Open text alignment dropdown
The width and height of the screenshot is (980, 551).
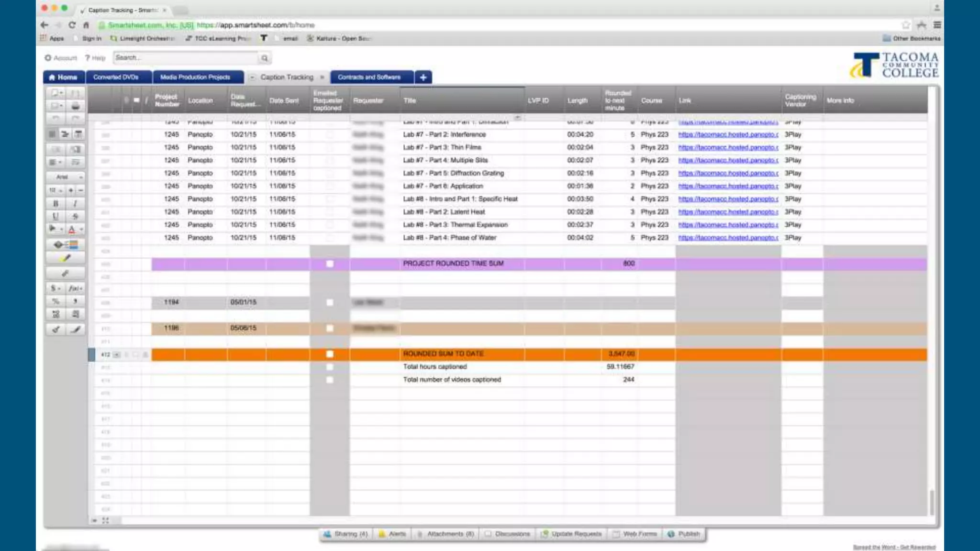pos(56,162)
